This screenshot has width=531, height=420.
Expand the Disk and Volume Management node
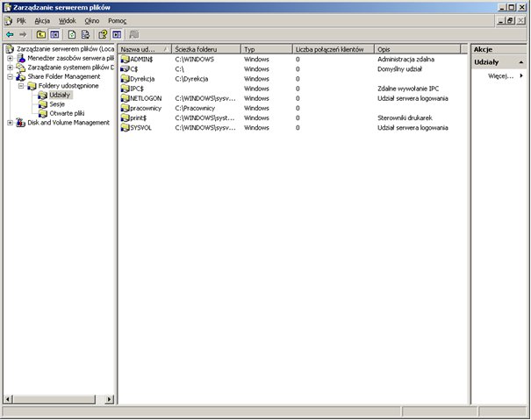[x=11, y=123]
